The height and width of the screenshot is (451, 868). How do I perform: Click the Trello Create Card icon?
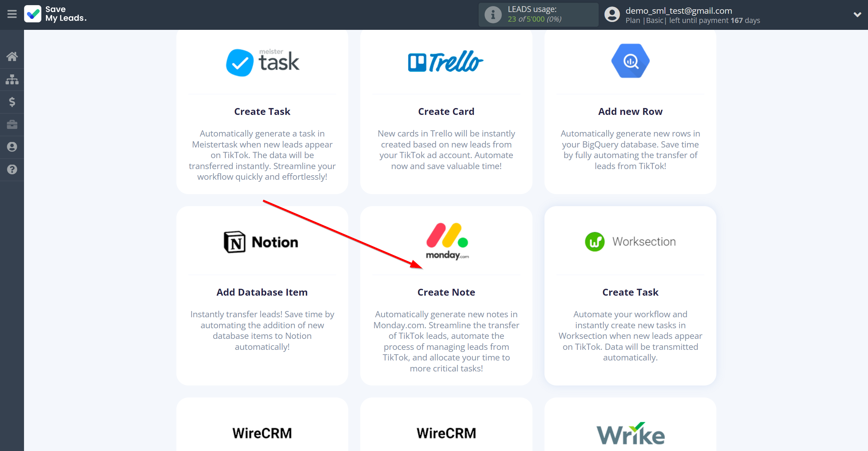(x=446, y=60)
